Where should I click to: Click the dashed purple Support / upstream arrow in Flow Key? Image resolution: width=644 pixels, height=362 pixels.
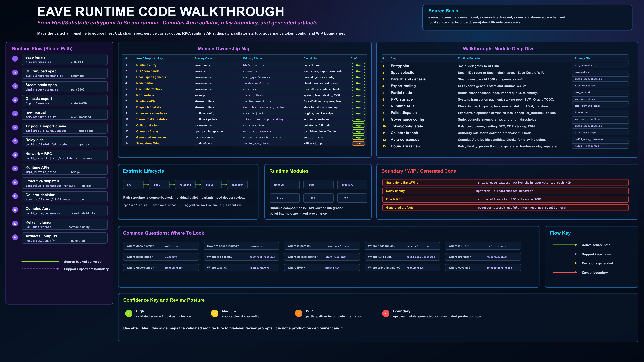[565, 254]
